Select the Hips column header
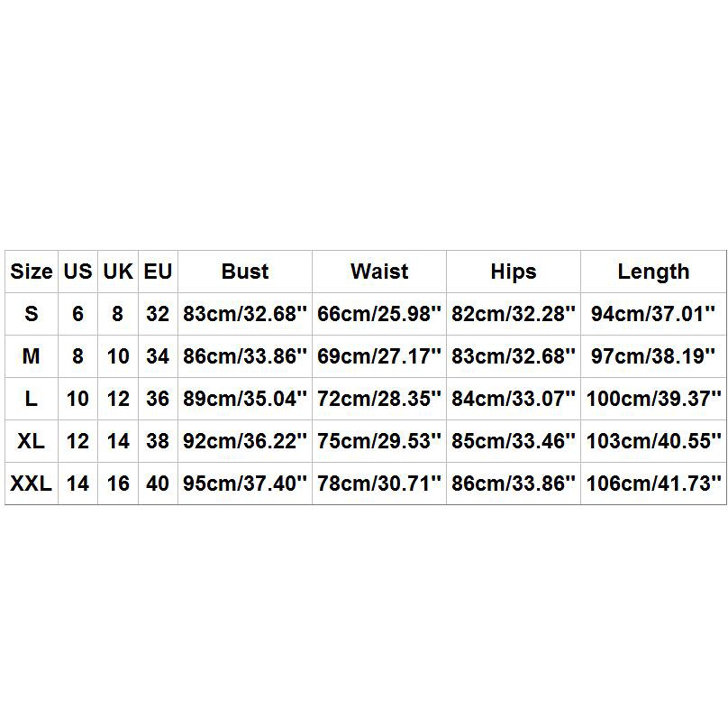 tap(513, 272)
